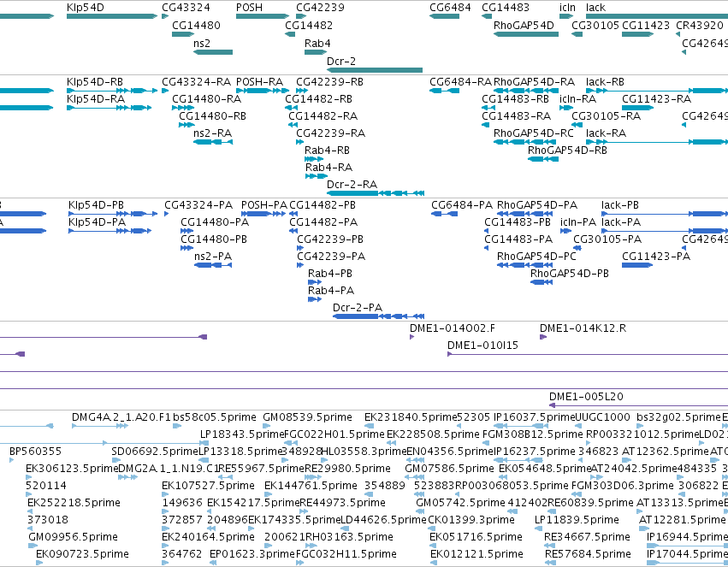Select protein Klp54D-PB
Image resolution: width=728 pixels, height=567 pixels.
point(96,205)
